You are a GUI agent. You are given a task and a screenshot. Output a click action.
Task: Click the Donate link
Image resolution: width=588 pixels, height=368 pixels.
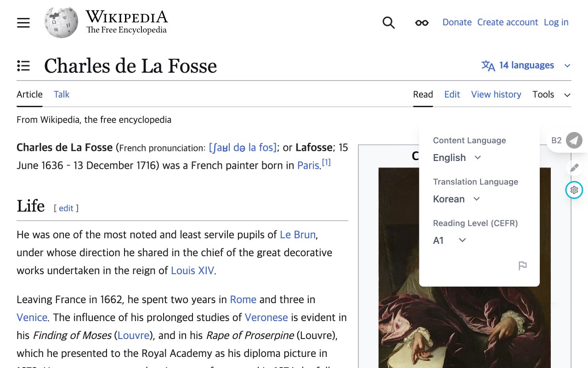[457, 22]
